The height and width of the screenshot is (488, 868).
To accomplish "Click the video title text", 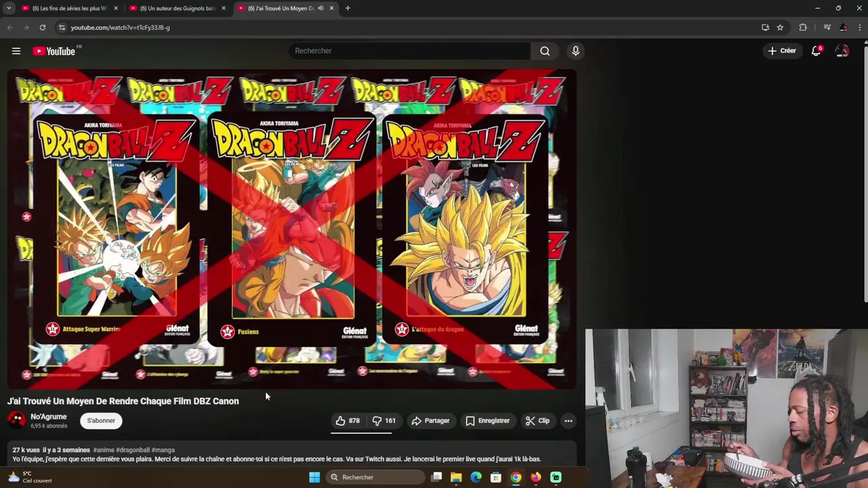I will [x=123, y=401].
